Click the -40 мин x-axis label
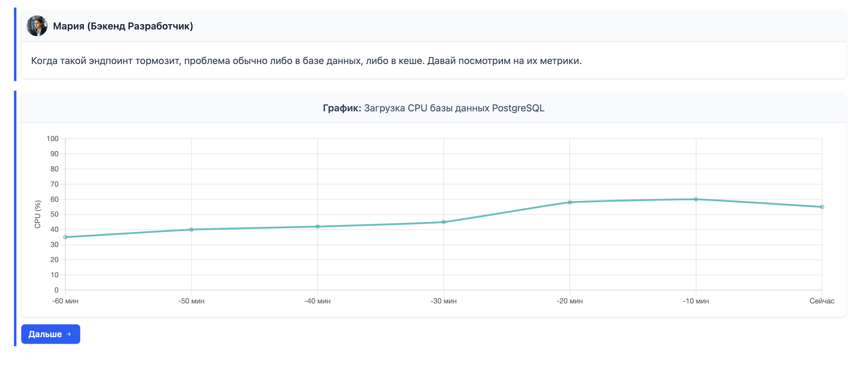 point(317,301)
